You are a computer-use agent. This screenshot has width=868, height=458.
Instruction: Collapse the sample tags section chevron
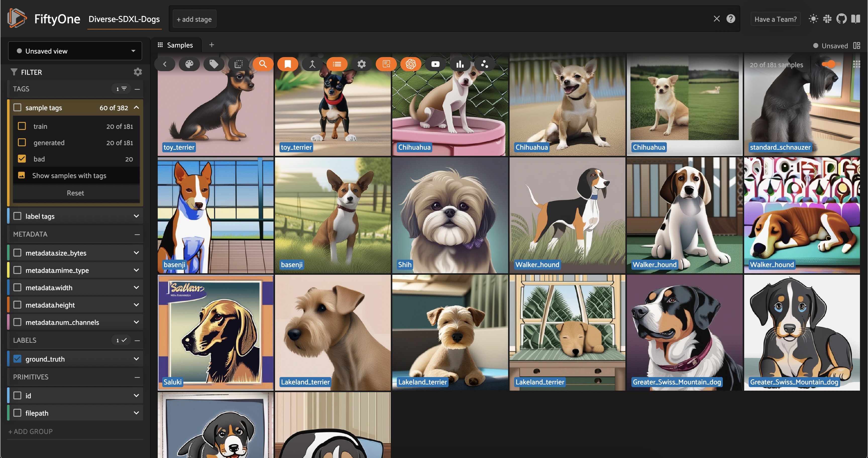click(x=136, y=107)
